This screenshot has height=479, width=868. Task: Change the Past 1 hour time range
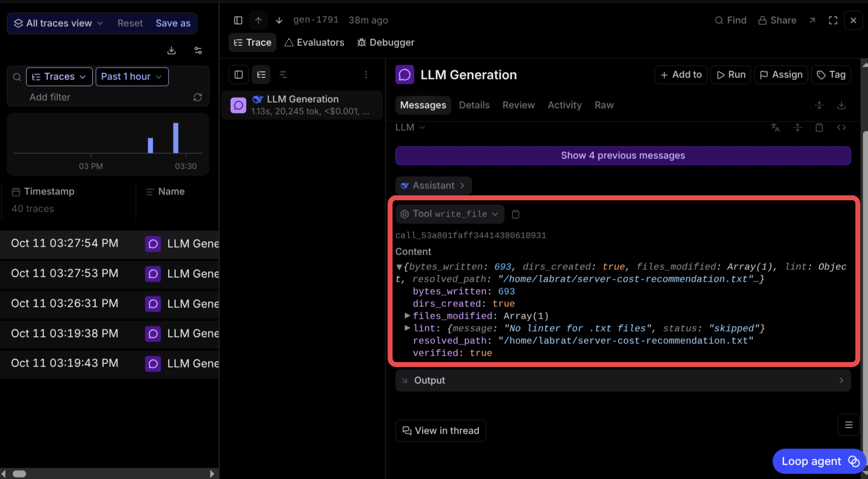132,77
